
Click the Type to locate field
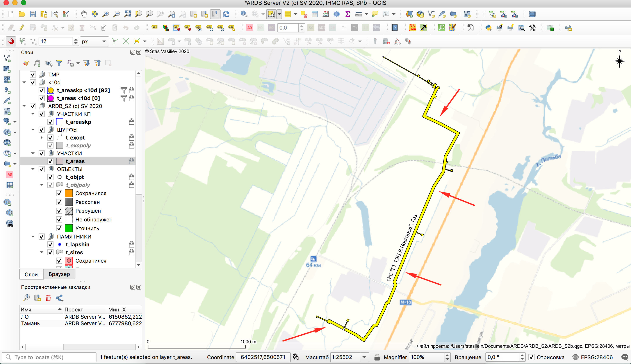click(x=50, y=357)
